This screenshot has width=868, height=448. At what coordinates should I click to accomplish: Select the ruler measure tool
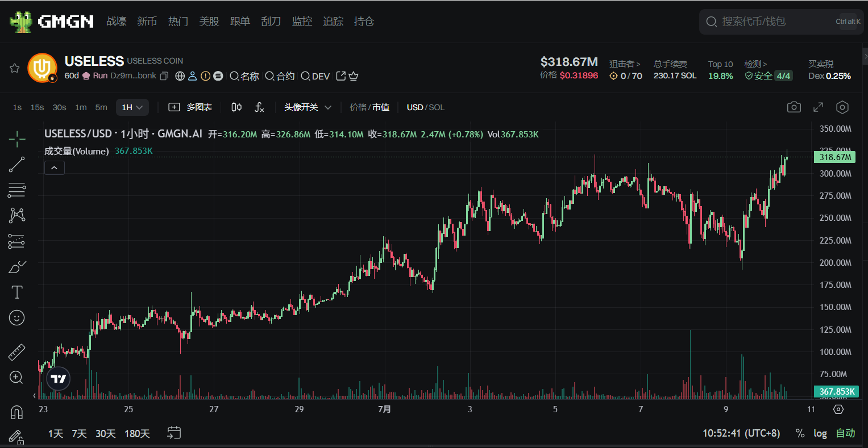click(x=17, y=352)
